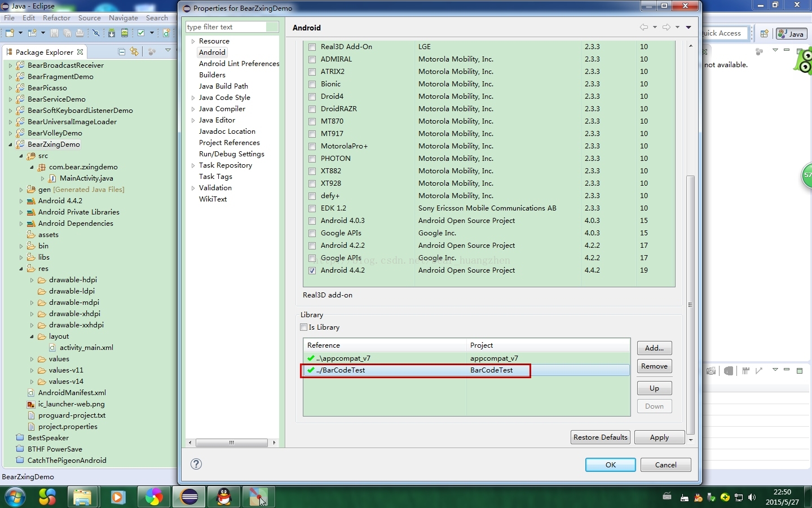The width and height of the screenshot is (812, 508).
Task: Click the volume speaker tray icon
Action: pyautogui.click(x=752, y=497)
